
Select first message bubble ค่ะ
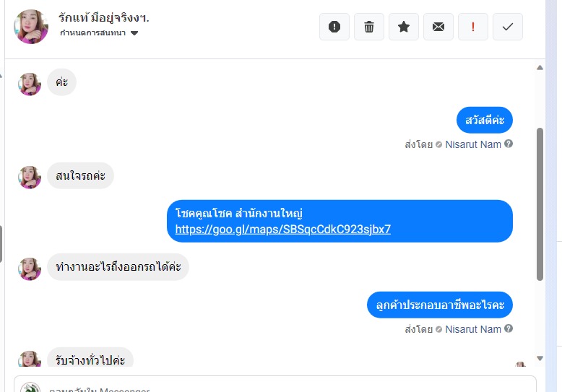click(61, 82)
